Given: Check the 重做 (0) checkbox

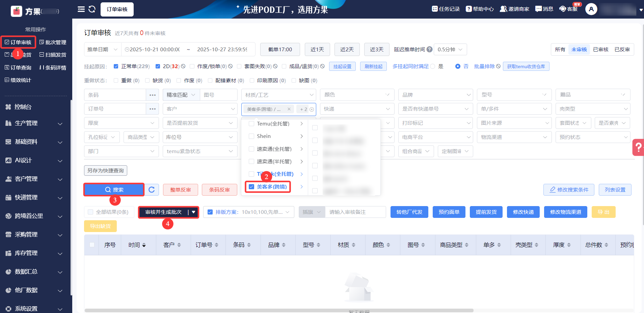Looking at the screenshot, I should (x=116, y=81).
